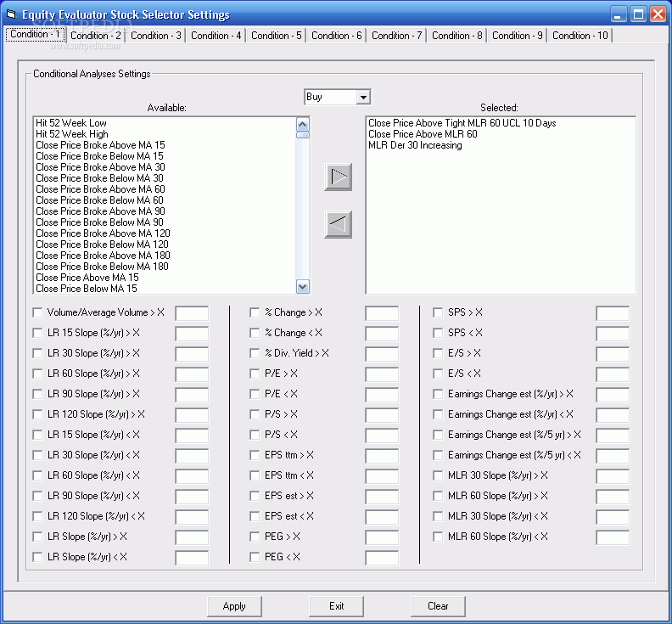
Task: Open the Buy dropdown menu
Action: click(363, 98)
